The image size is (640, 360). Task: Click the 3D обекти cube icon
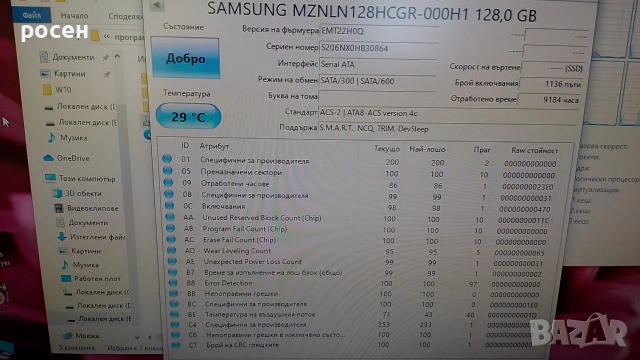pos(58,193)
